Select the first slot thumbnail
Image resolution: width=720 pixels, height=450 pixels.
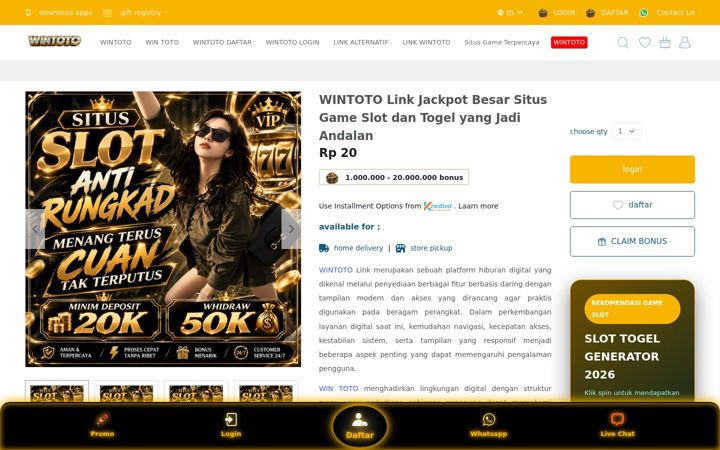pyautogui.click(x=57, y=392)
